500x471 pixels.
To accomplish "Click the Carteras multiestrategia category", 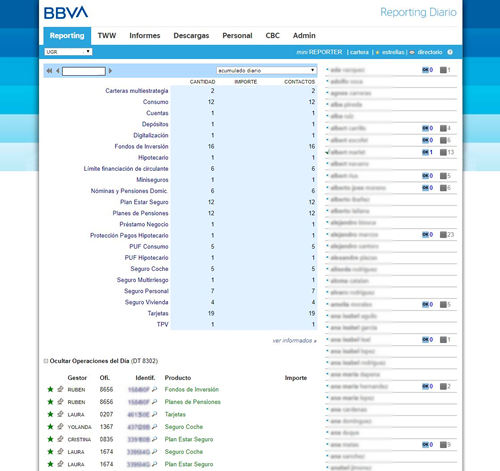I will (137, 91).
